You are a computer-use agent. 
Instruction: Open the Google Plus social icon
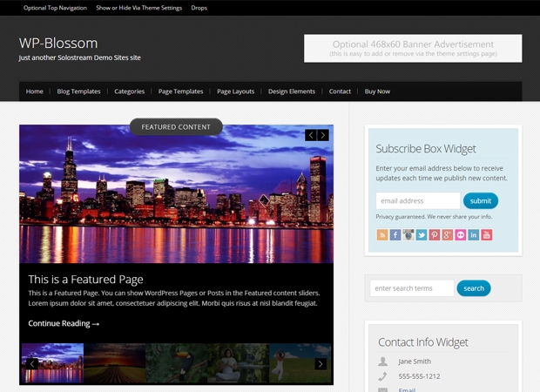click(x=448, y=235)
